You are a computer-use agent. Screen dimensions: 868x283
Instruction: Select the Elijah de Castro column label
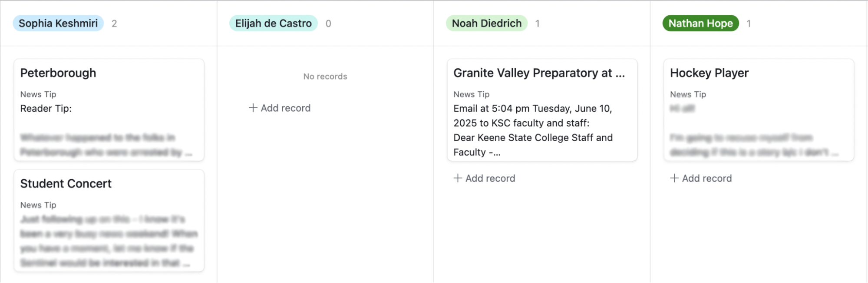pyautogui.click(x=274, y=23)
